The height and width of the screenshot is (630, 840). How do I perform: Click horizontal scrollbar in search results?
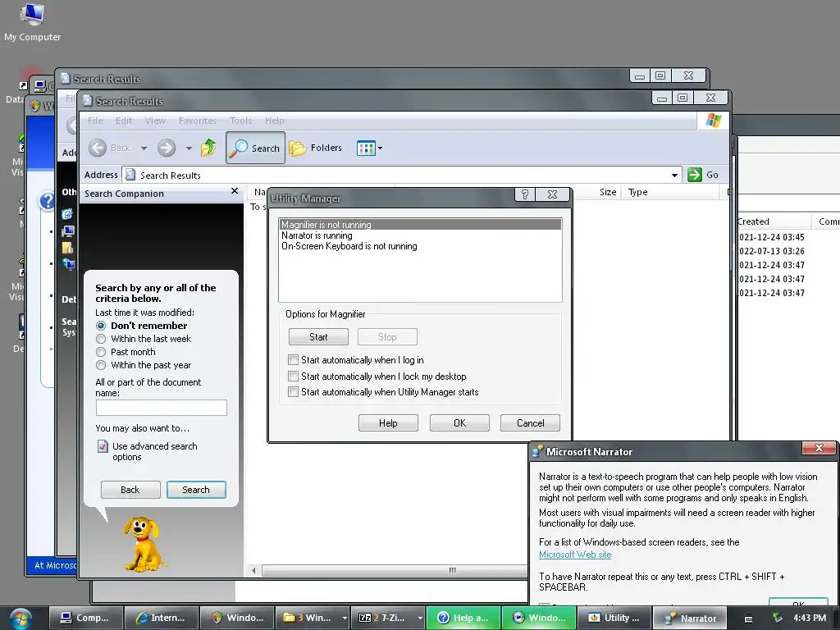394,571
